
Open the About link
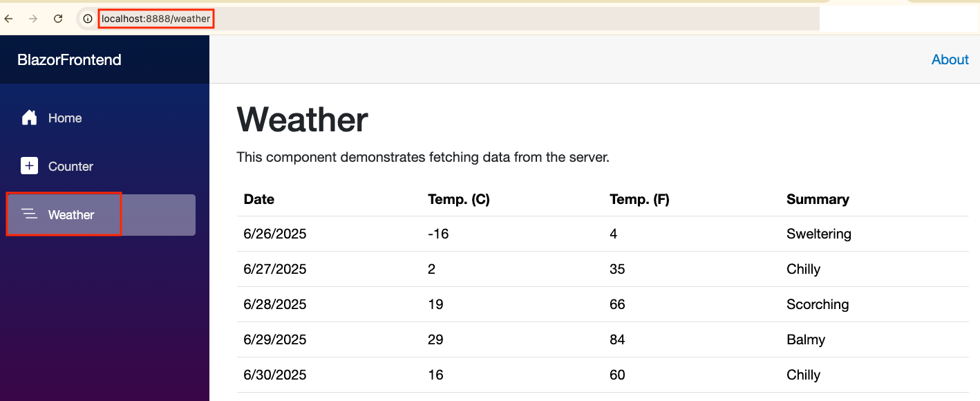click(x=950, y=59)
